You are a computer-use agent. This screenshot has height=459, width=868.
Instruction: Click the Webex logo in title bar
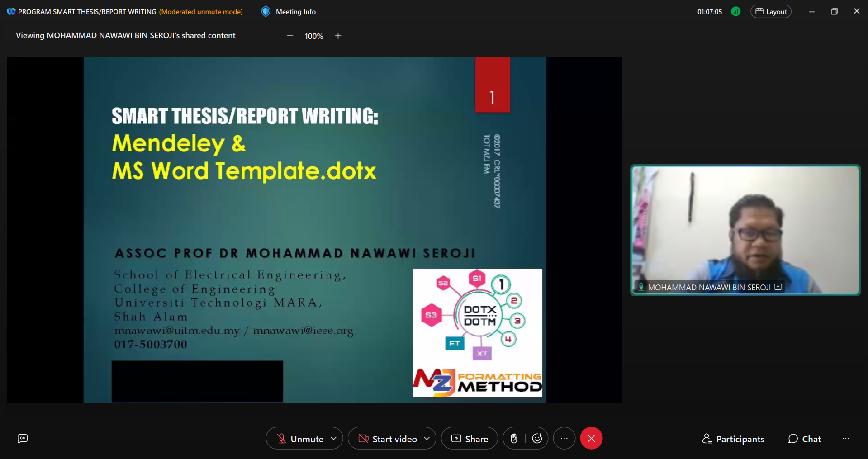pyautogui.click(x=11, y=11)
